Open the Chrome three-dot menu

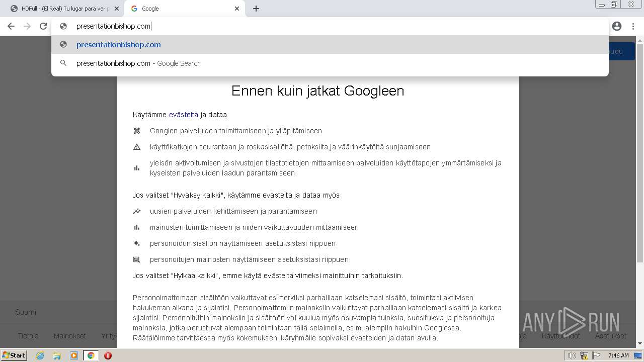coord(633,26)
